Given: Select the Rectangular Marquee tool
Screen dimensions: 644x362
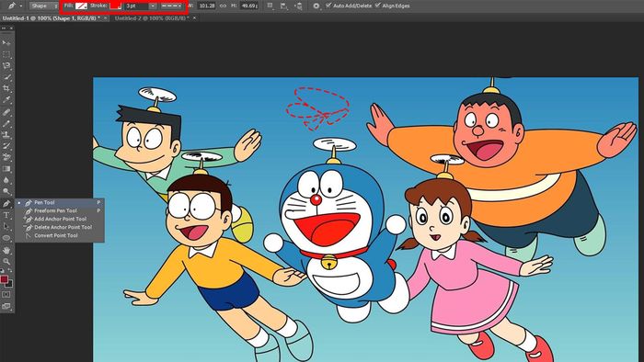Looking at the screenshot, I should [6, 54].
